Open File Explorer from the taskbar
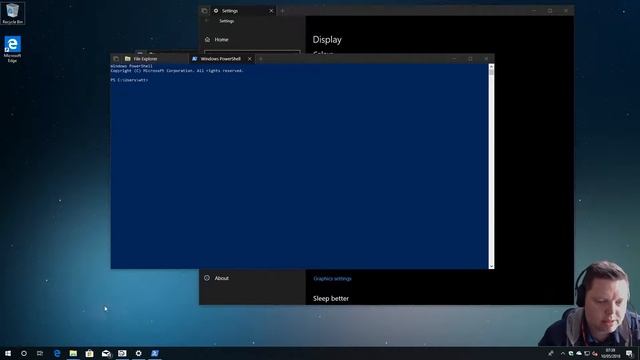The image size is (640, 360). click(73, 353)
